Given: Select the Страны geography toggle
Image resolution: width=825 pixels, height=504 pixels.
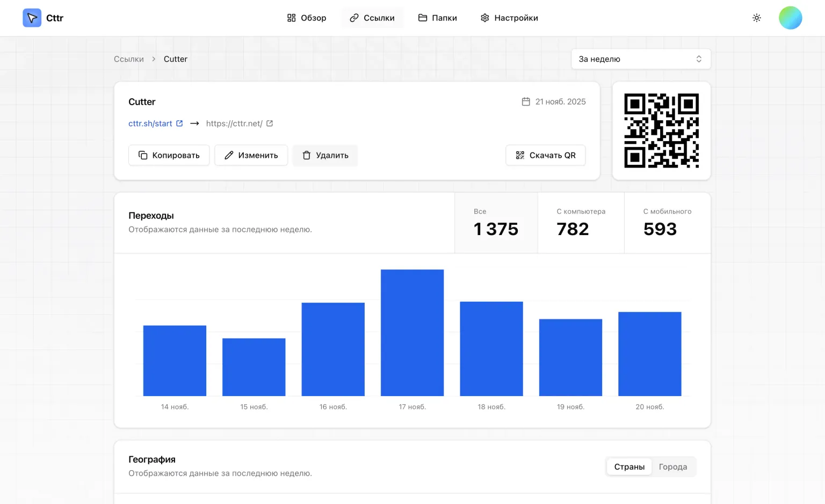Looking at the screenshot, I should click(x=629, y=467).
